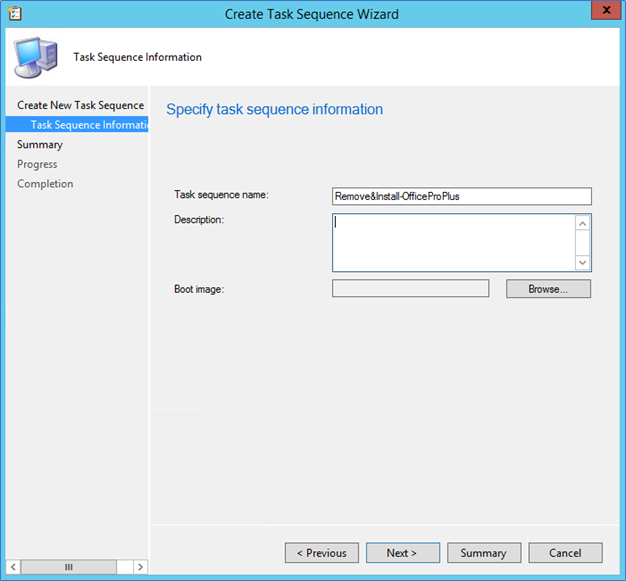Select Task Sequence Information step in sidebar

coord(77,125)
